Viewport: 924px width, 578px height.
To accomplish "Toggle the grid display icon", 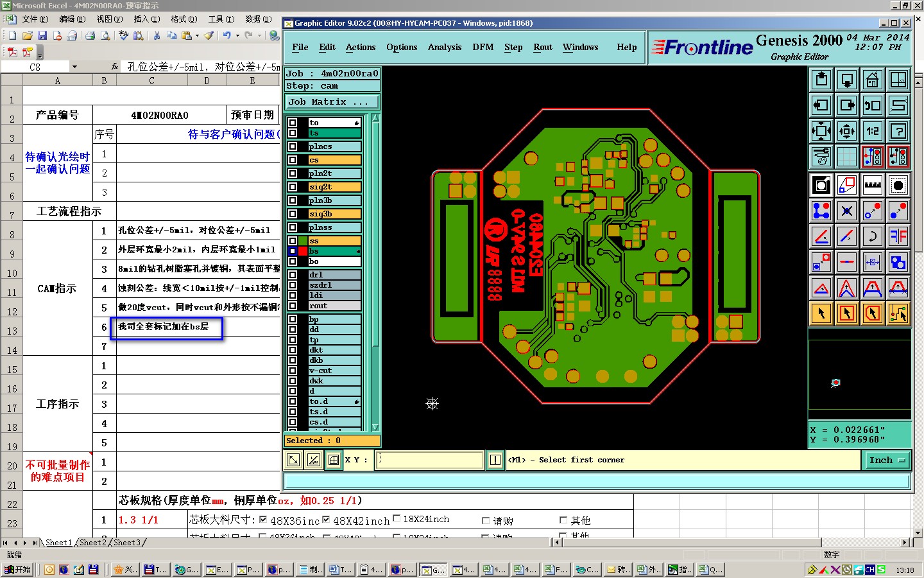I will (x=847, y=156).
